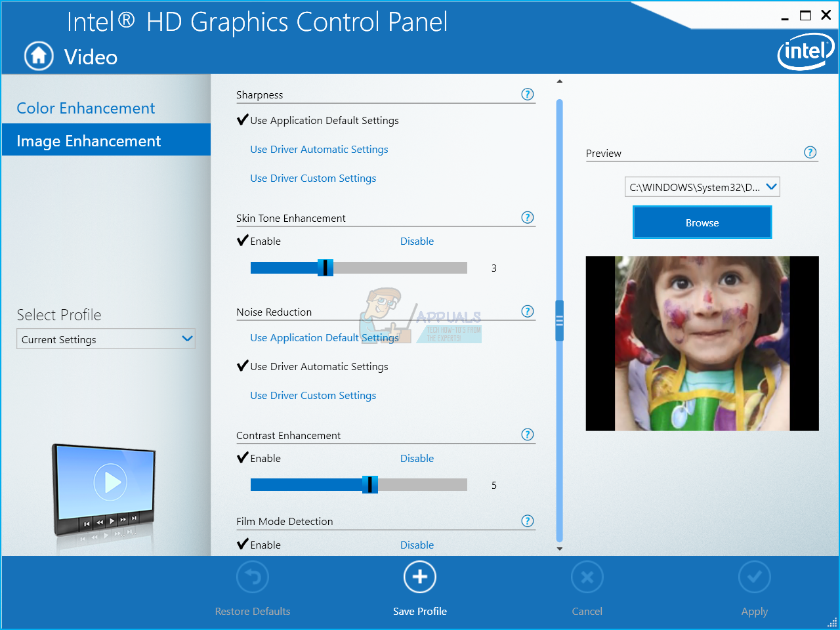Click the Browse button
The height and width of the screenshot is (630, 840).
click(x=702, y=222)
